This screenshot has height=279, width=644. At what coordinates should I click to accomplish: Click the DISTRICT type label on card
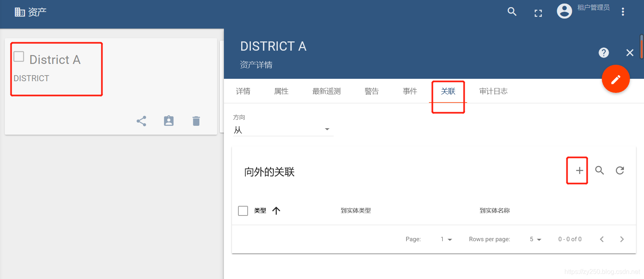[x=31, y=78]
